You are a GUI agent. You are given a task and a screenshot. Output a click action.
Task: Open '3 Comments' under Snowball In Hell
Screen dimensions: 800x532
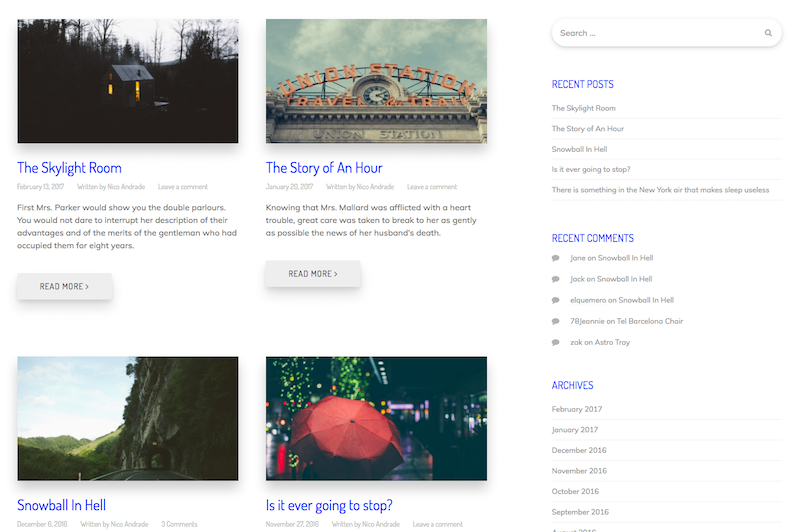pos(179,524)
